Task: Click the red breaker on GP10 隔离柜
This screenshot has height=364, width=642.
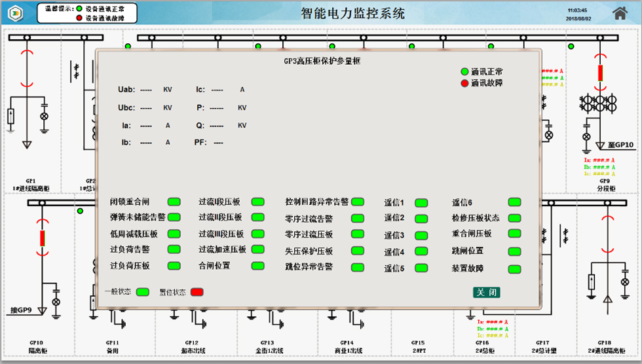Action: tap(43, 238)
